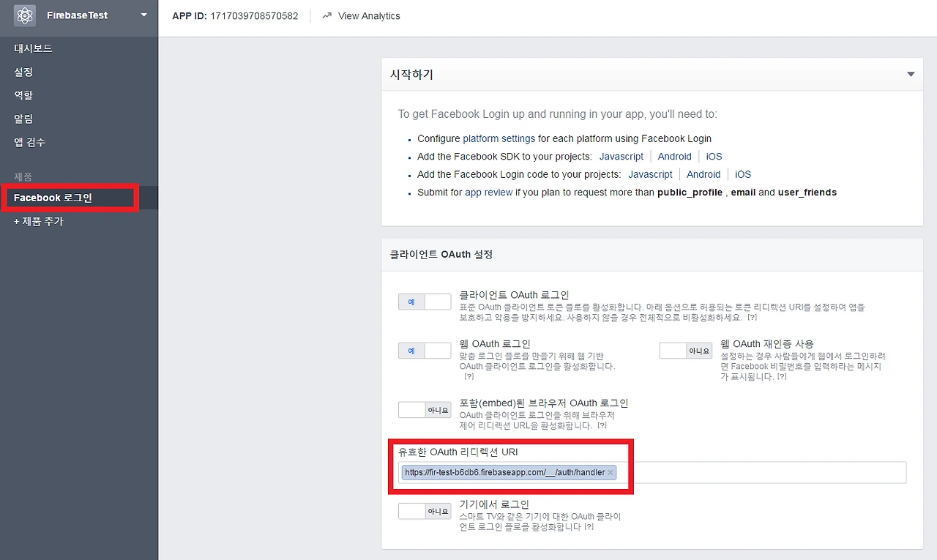Click the firebaseapp.com redirect URI chip text
The width and height of the screenshot is (937, 560).
[x=504, y=473]
